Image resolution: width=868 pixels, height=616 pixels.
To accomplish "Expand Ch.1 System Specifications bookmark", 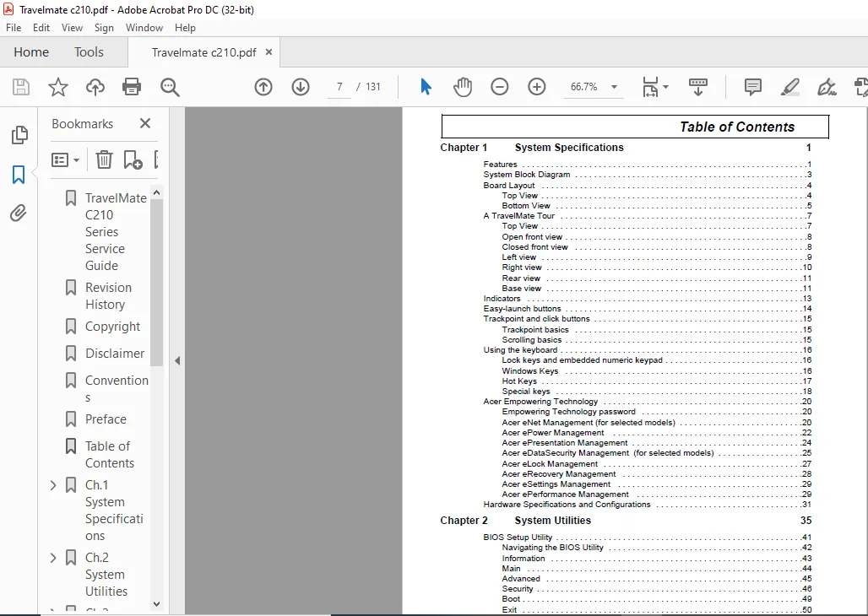I will point(53,485).
